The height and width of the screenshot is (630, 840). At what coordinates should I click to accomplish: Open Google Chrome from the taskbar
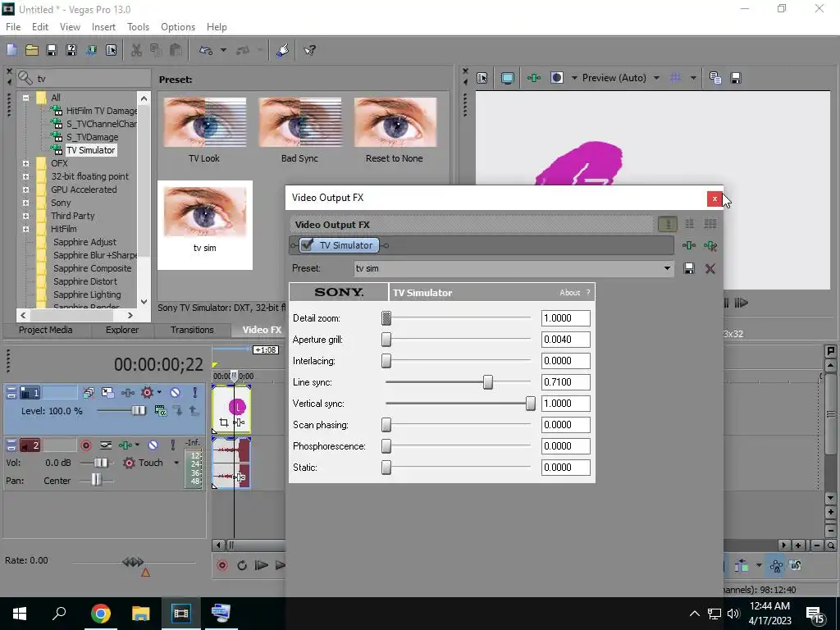tap(100, 613)
